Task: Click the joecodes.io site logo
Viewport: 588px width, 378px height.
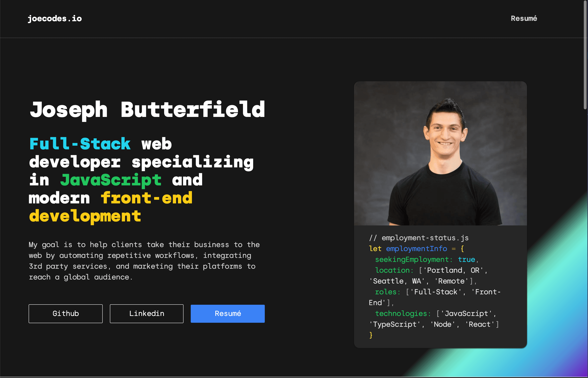Action: pyautogui.click(x=55, y=19)
